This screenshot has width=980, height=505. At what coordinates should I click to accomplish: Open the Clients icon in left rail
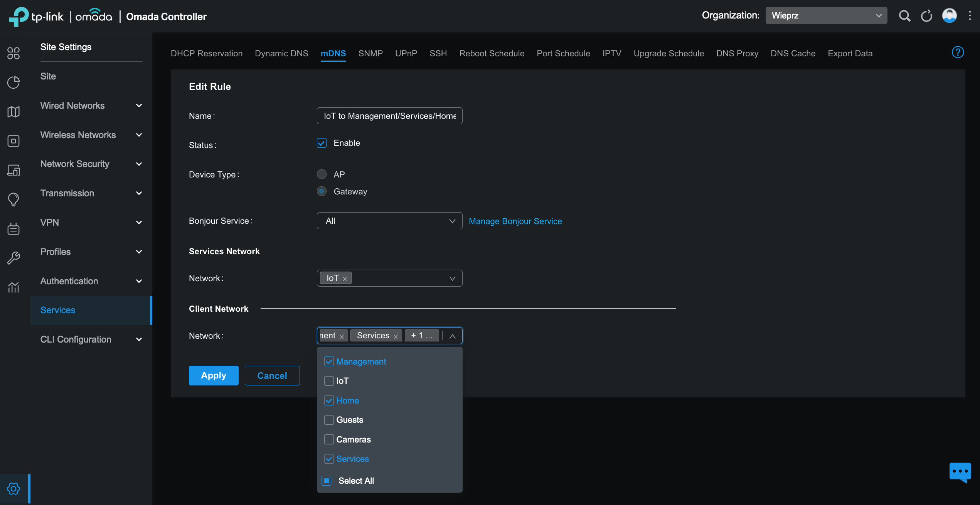(13, 170)
